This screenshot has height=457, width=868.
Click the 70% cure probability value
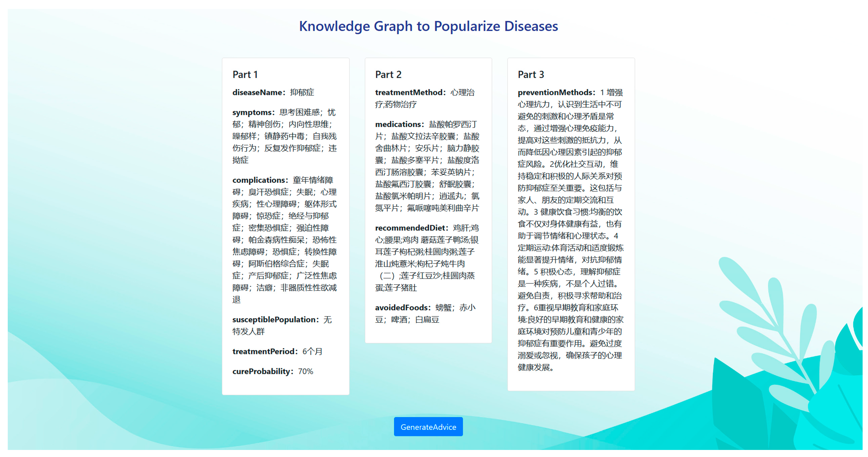tap(305, 371)
